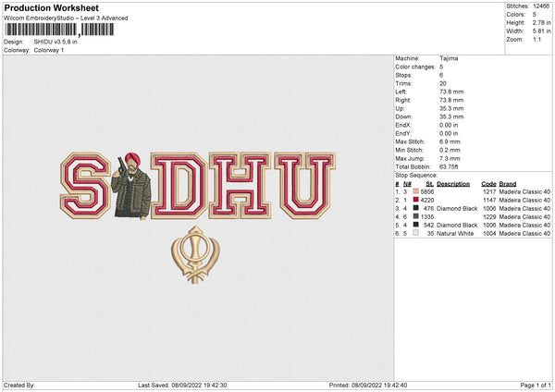Click the Total Bobbin value 63.75ft

[449, 166]
